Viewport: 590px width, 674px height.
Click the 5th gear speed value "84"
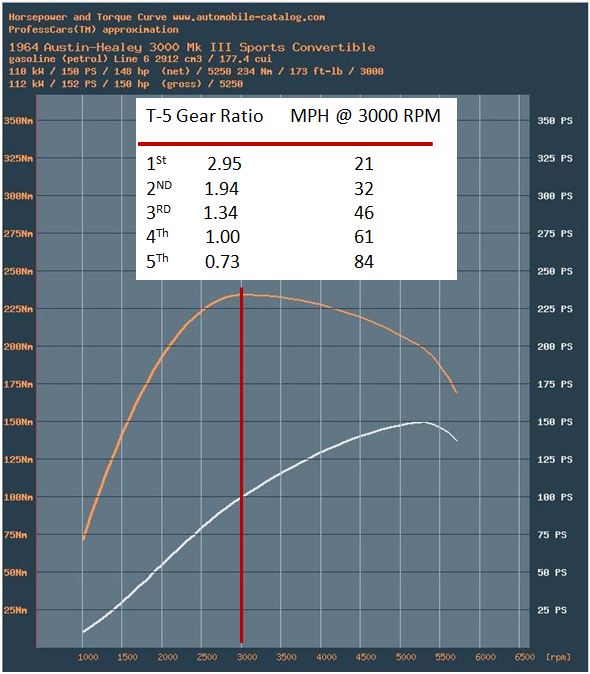pos(364,262)
